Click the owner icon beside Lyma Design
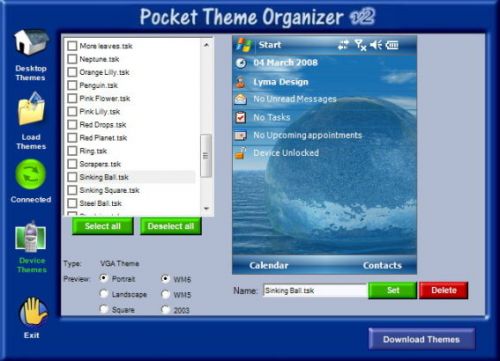500x361 pixels. click(241, 82)
